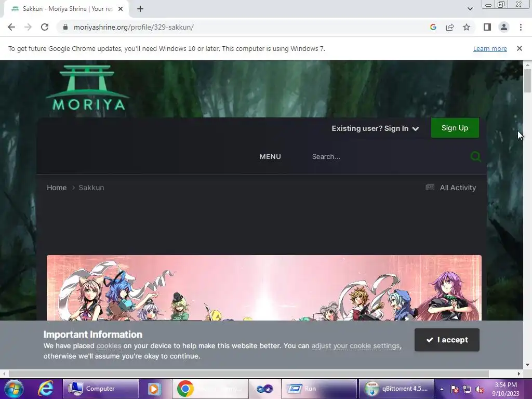532x399 pixels.
Task: Click the share page icon
Action: click(450, 27)
